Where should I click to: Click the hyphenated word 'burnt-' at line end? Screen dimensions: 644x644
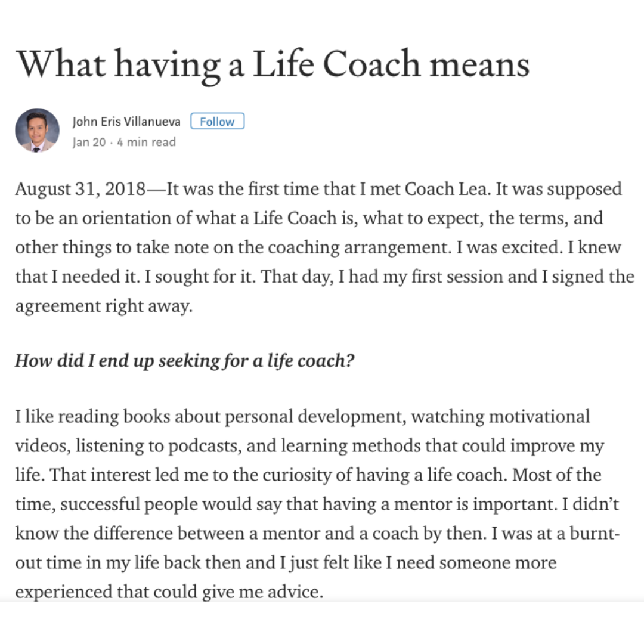pos(595,533)
